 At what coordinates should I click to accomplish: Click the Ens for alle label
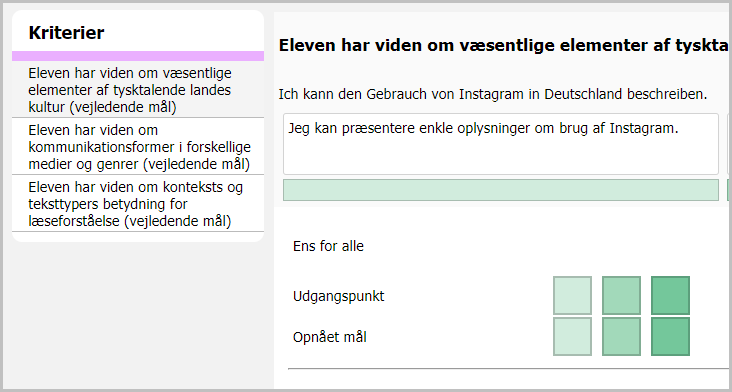pyautogui.click(x=328, y=246)
